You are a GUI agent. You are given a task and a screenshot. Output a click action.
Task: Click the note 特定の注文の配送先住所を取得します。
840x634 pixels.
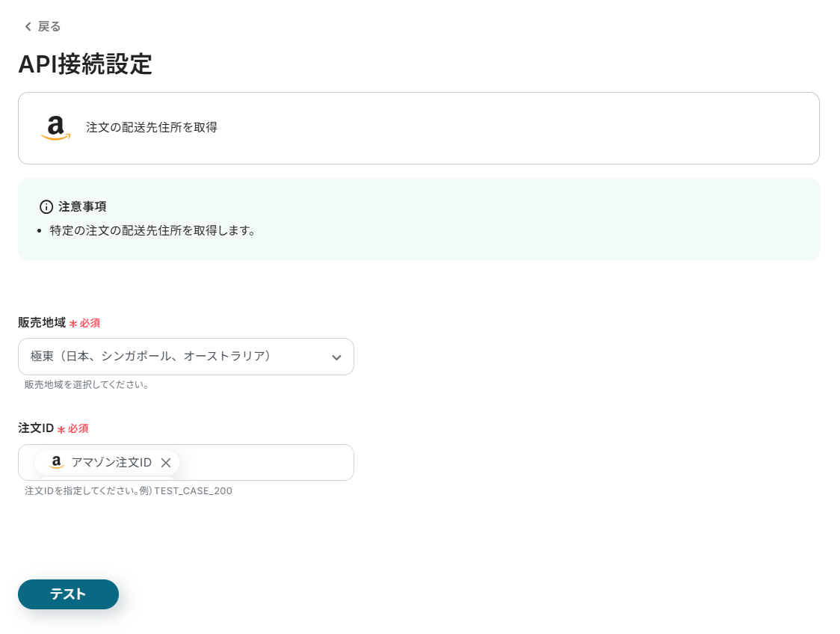(x=152, y=231)
